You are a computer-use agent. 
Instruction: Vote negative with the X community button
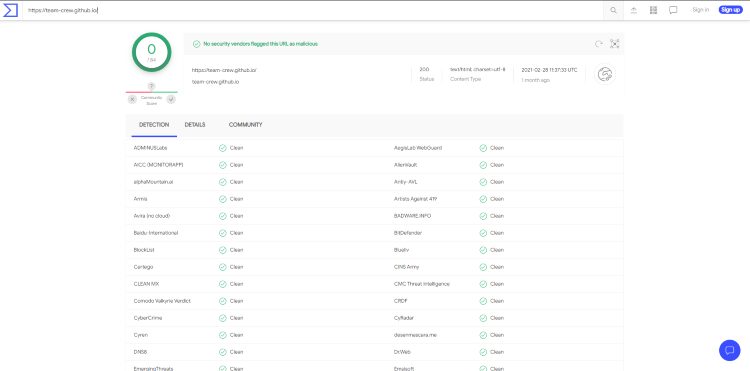(132, 99)
